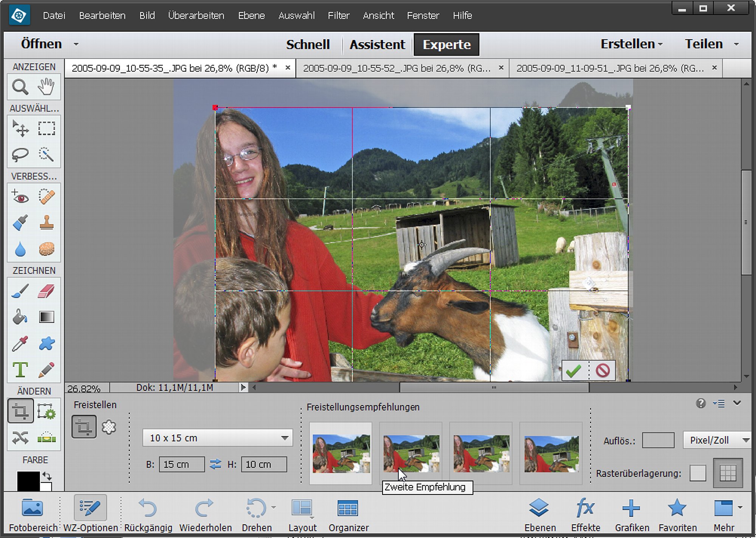Open the 10 x 15 cm size dropdown

point(218,438)
